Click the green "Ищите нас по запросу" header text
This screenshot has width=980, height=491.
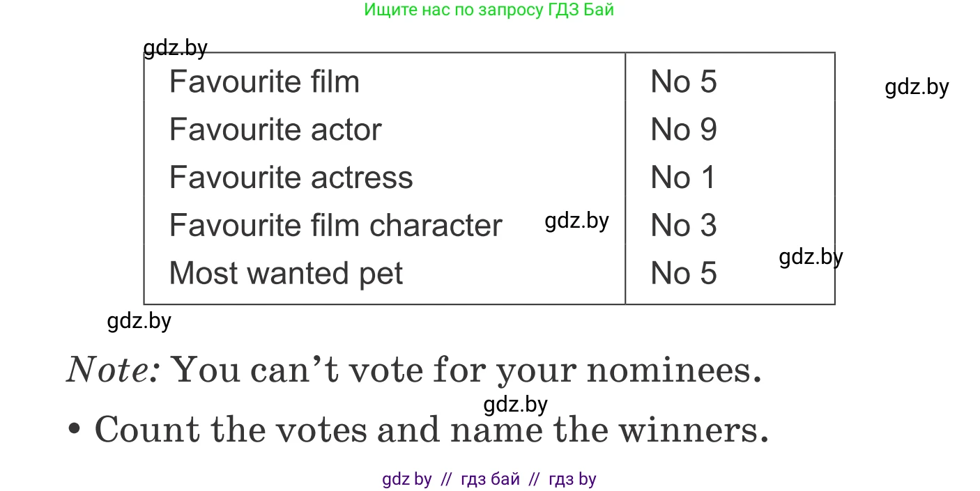[x=489, y=10]
